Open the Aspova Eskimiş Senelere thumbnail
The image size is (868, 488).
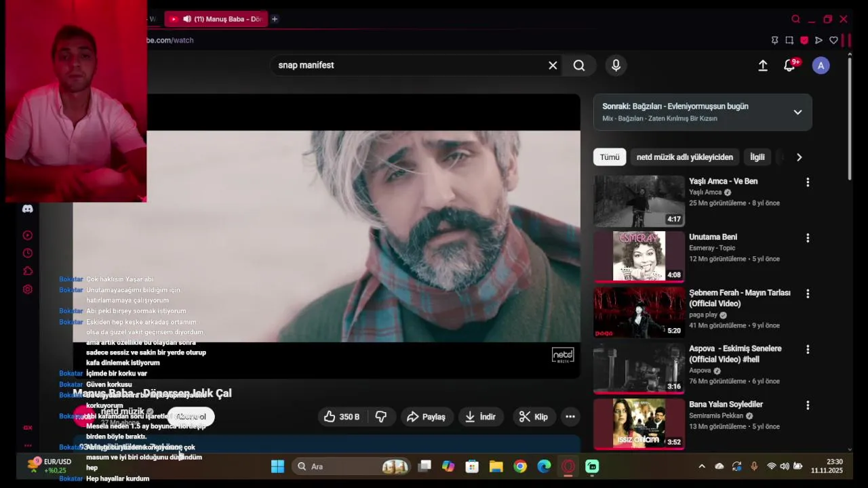[x=639, y=368]
